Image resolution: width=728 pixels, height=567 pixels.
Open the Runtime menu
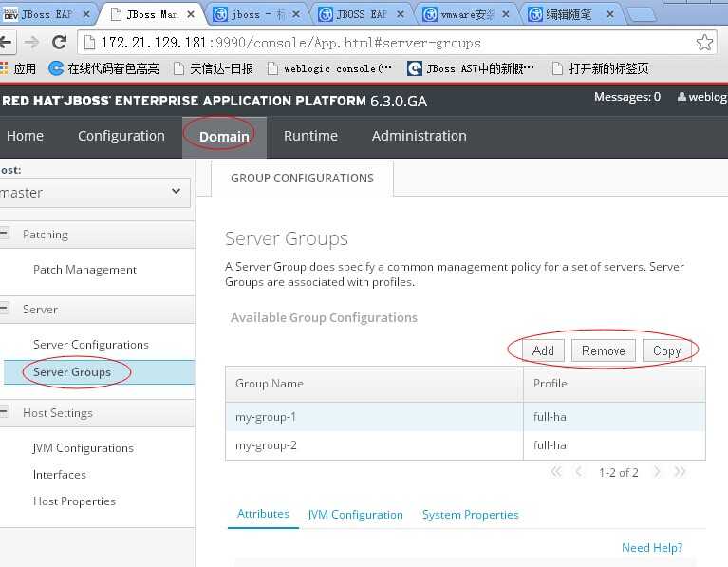[310, 136]
